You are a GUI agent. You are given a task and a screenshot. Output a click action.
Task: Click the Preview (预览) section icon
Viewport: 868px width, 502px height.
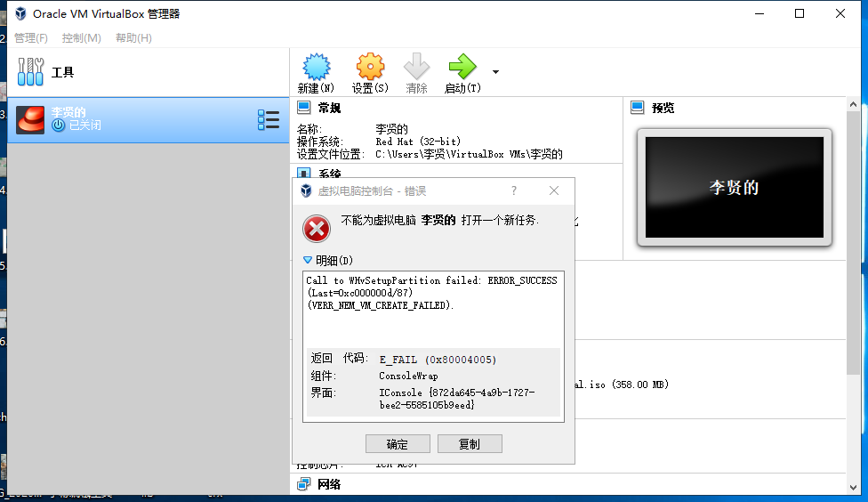[637, 108]
